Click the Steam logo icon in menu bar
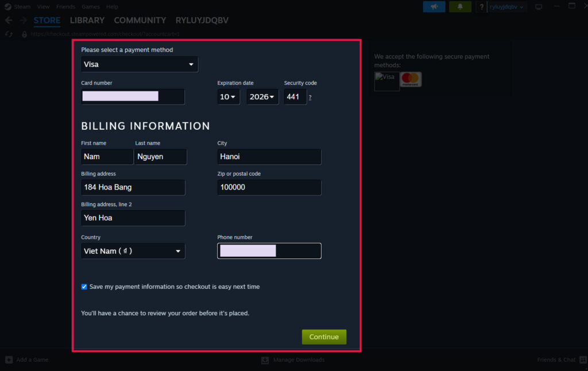 [7, 6]
